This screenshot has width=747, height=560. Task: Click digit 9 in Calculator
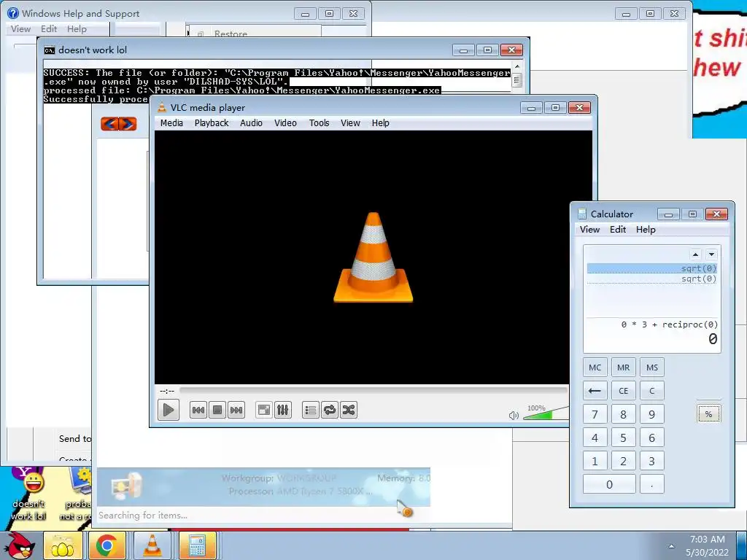pyautogui.click(x=652, y=414)
